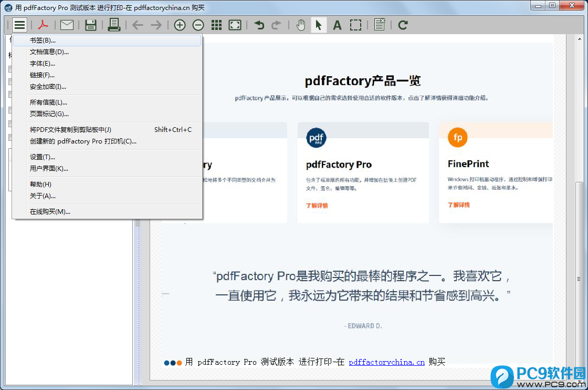The width and height of the screenshot is (588, 390).
Task: Select the text tool A
Action: (x=337, y=25)
